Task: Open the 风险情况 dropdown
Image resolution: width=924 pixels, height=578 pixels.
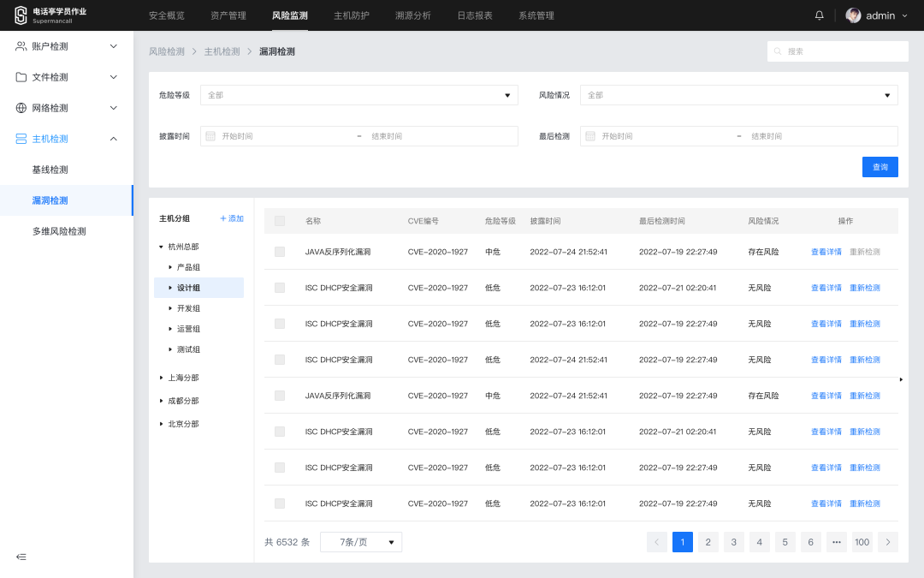Action: (x=739, y=95)
